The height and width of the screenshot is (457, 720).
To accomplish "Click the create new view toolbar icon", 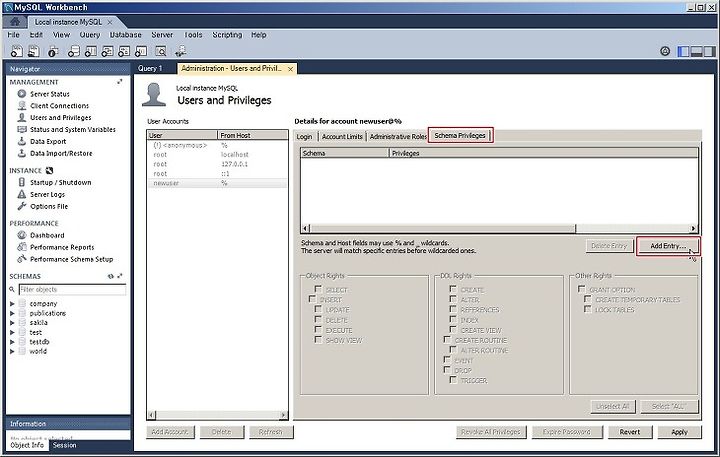I will (x=107, y=51).
